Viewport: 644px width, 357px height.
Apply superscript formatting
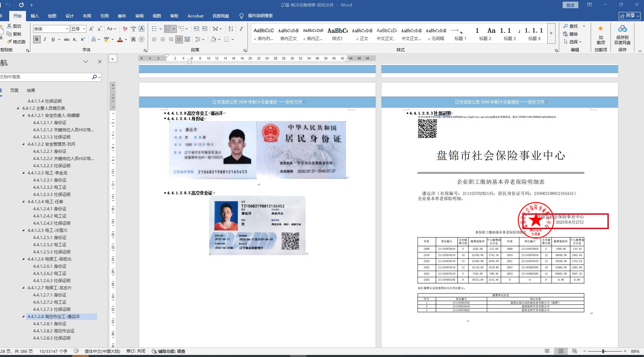83,39
